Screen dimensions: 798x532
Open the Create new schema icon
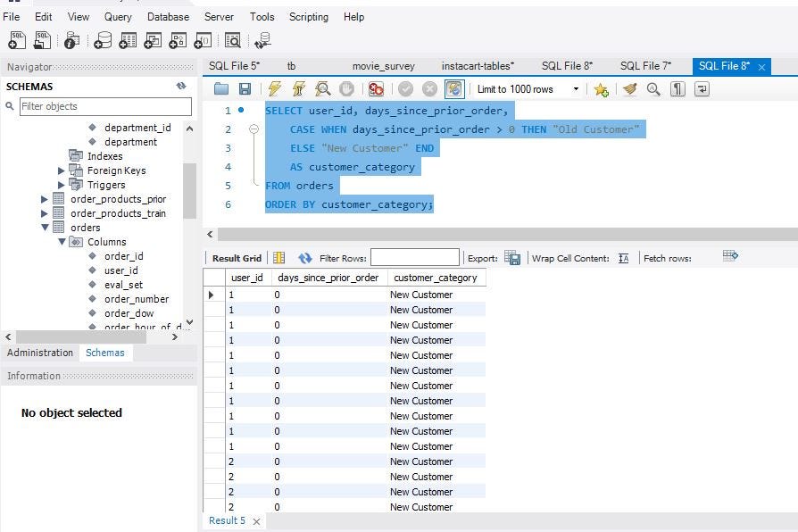104,39
